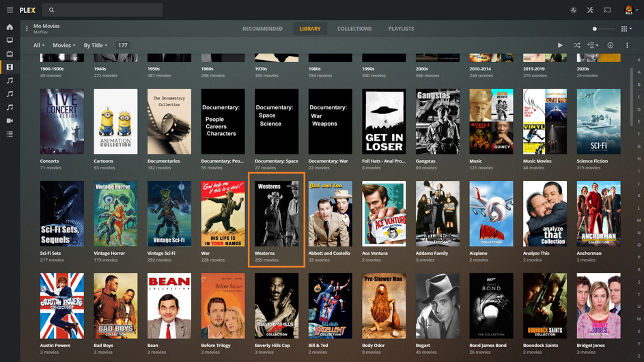Jump to letter S in alphabet index
644x362 pixels.
(x=639, y=282)
